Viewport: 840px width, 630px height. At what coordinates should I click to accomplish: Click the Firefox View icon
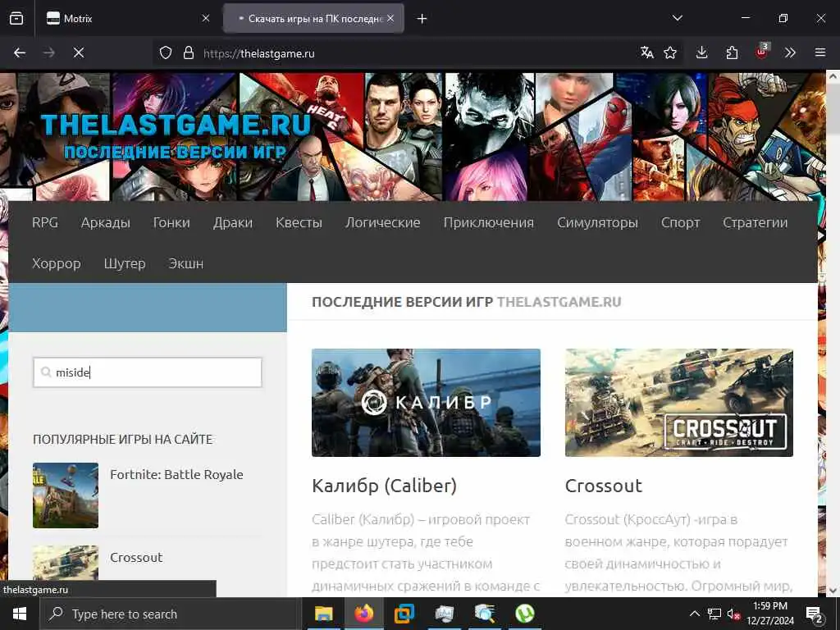(16, 18)
